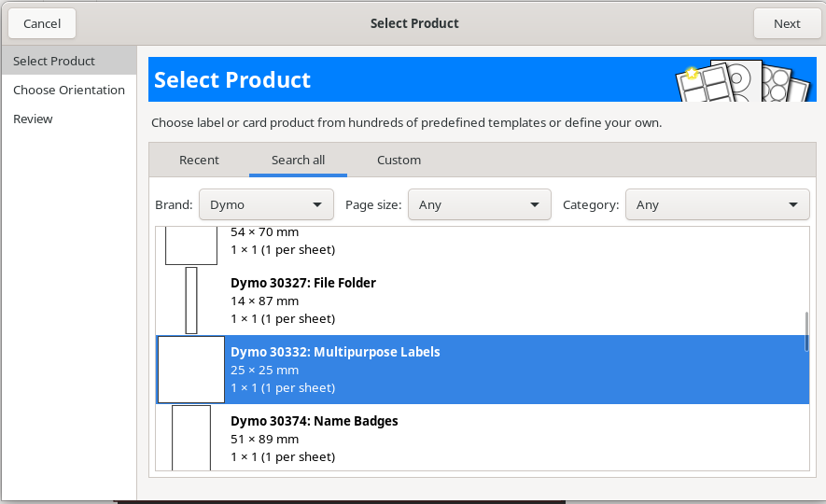Select the Dymo 30327: File Folder title
The image size is (826, 504).
[303, 283]
